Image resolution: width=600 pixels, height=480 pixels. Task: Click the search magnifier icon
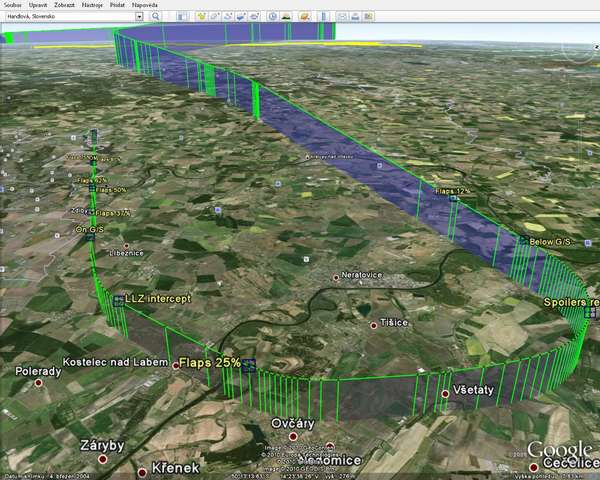tap(154, 17)
